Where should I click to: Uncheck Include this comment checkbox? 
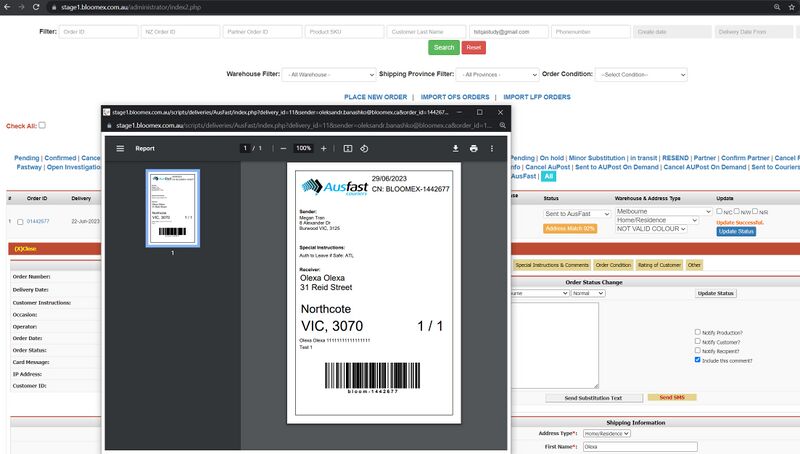tap(697, 360)
